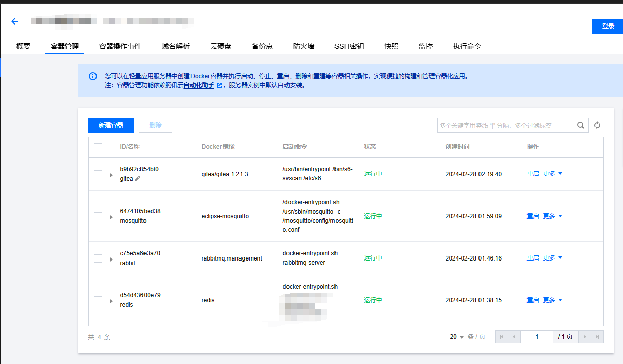The width and height of the screenshot is (623, 364).
Task: Open the 容器操作事件 tab
Action: 120,46
